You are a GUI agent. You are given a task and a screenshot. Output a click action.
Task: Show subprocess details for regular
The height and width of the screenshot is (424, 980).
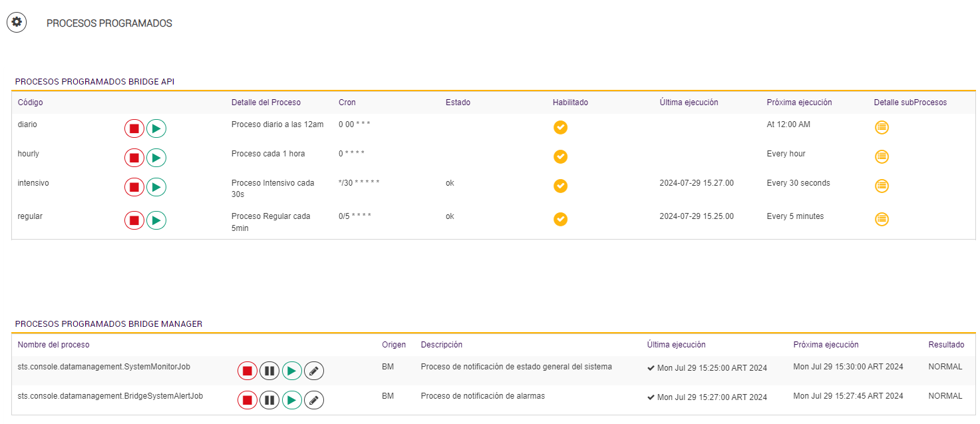[x=882, y=219]
